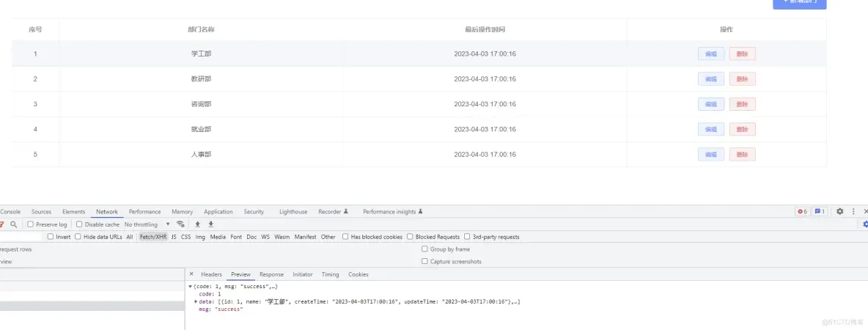868x330 pixels.
Task: Tick the Invert filter checkbox
Action: [x=51, y=236]
